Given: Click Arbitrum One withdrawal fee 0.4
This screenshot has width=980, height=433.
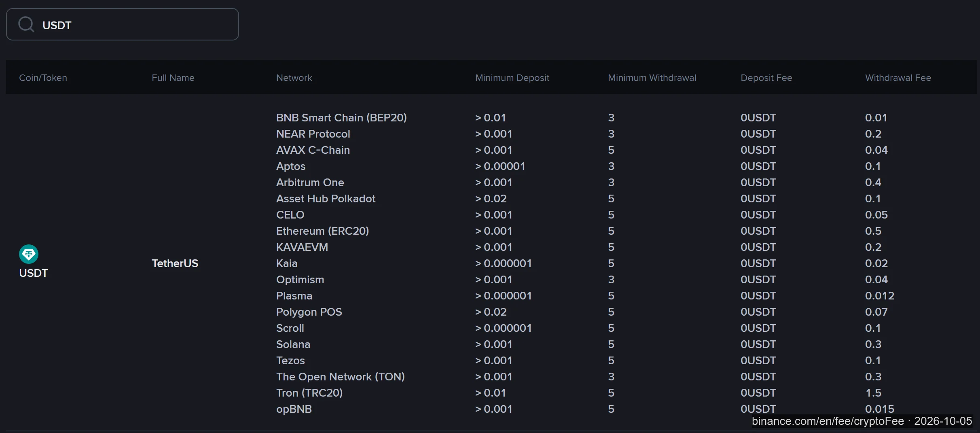Looking at the screenshot, I should click(873, 183).
